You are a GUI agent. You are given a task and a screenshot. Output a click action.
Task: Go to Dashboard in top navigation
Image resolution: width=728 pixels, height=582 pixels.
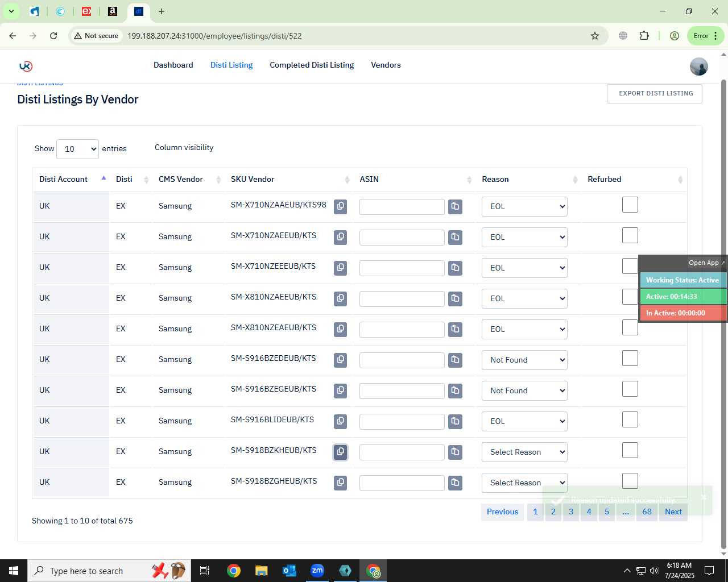point(173,65)
